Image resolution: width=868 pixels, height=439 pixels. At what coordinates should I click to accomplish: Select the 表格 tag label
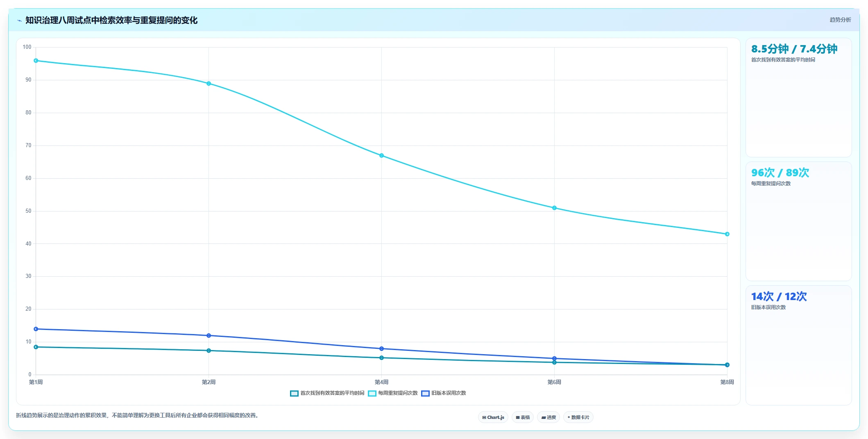[525, 417]
